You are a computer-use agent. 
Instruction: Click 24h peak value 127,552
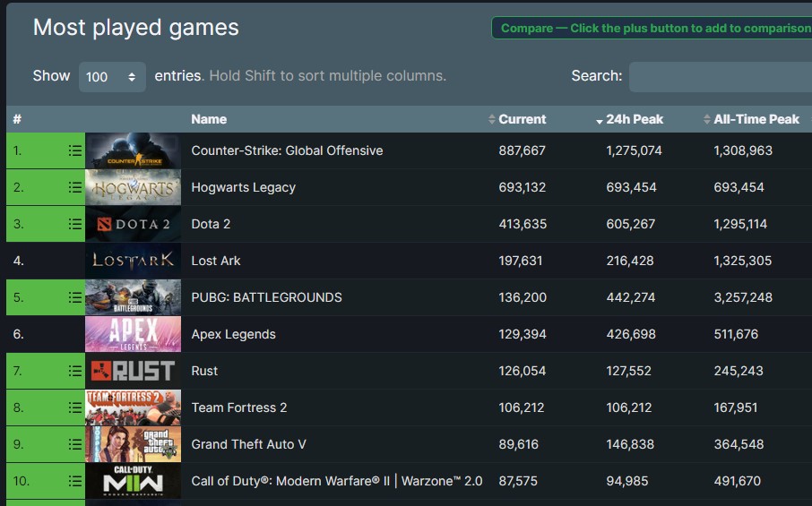628,371
